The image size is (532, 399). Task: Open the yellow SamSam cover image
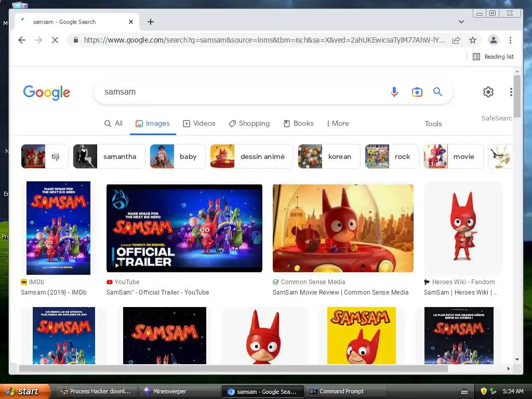[x=362, y=336]
